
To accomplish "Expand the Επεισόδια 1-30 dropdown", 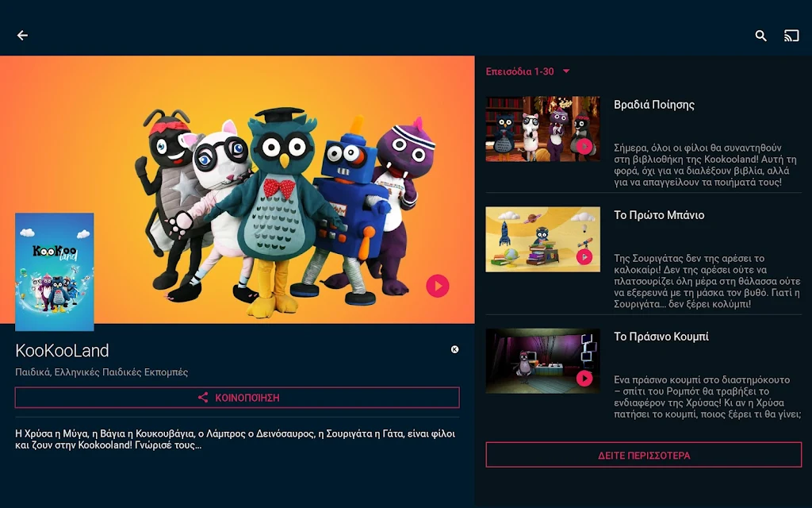I will pos(527,71).
